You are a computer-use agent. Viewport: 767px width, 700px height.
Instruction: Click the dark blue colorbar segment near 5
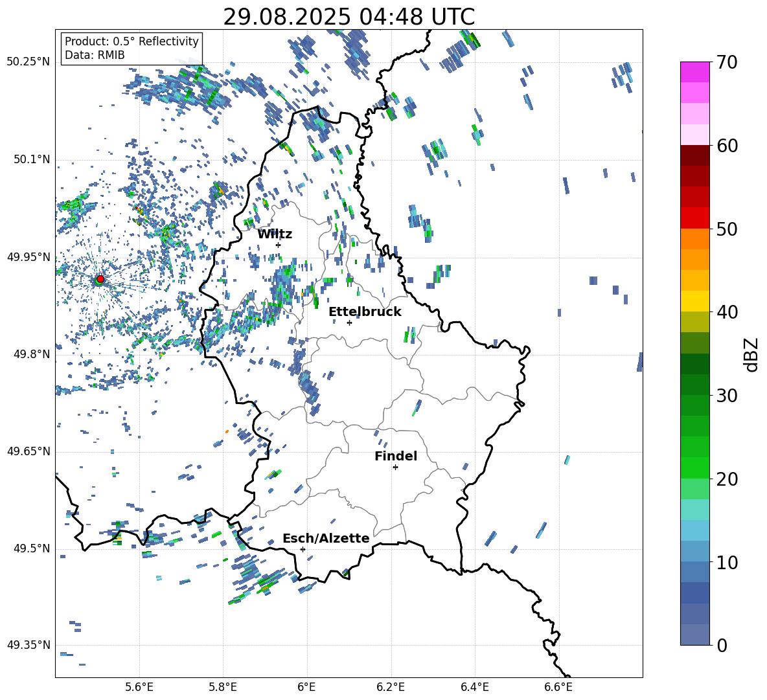(x=694, y=593)
